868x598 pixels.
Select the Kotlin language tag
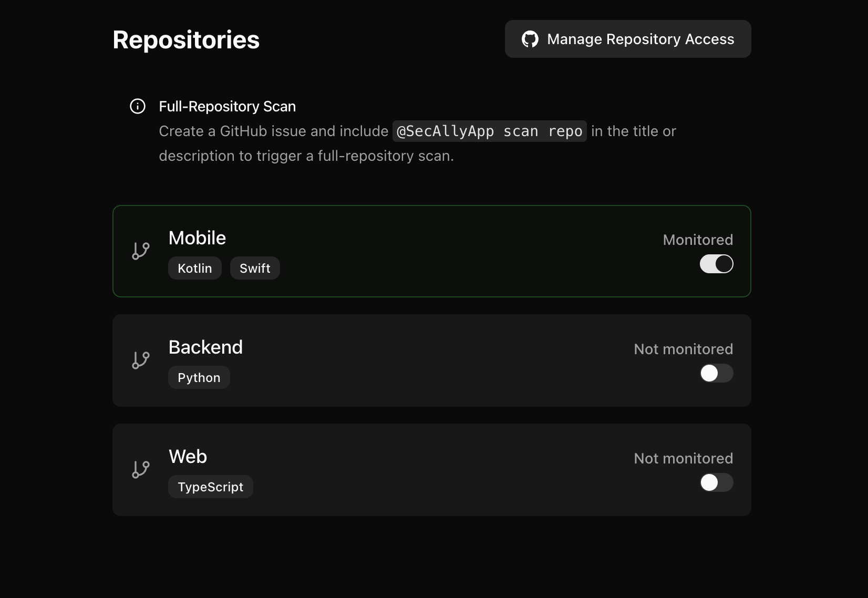click(194, 268)
